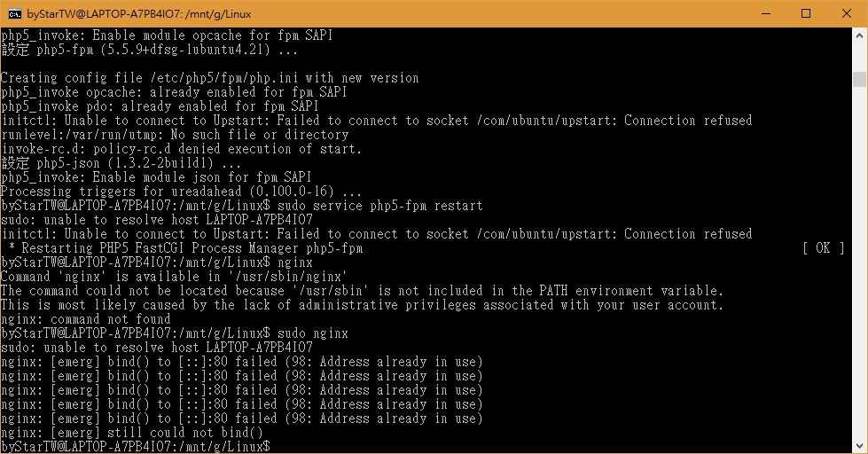
Task: Click the 'sudo service php5-fpm restart' command
Action: 380,206
